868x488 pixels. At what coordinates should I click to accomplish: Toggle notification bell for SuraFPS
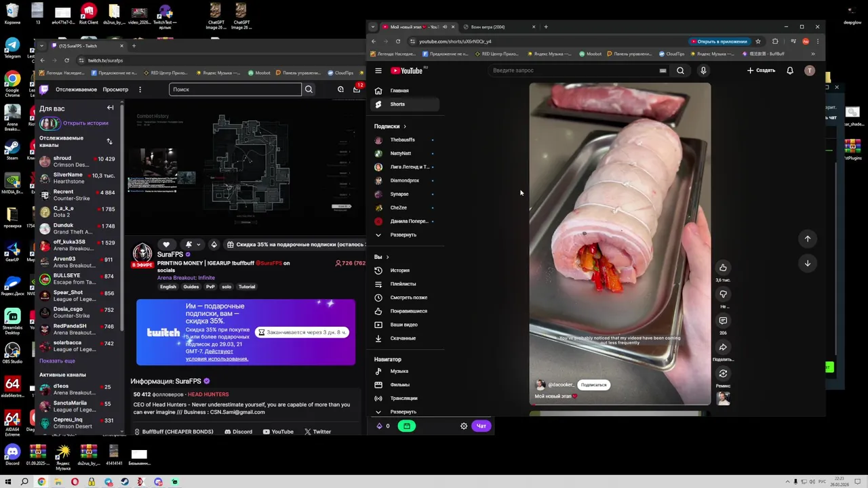pyautogui.click(x=189, y=244)
